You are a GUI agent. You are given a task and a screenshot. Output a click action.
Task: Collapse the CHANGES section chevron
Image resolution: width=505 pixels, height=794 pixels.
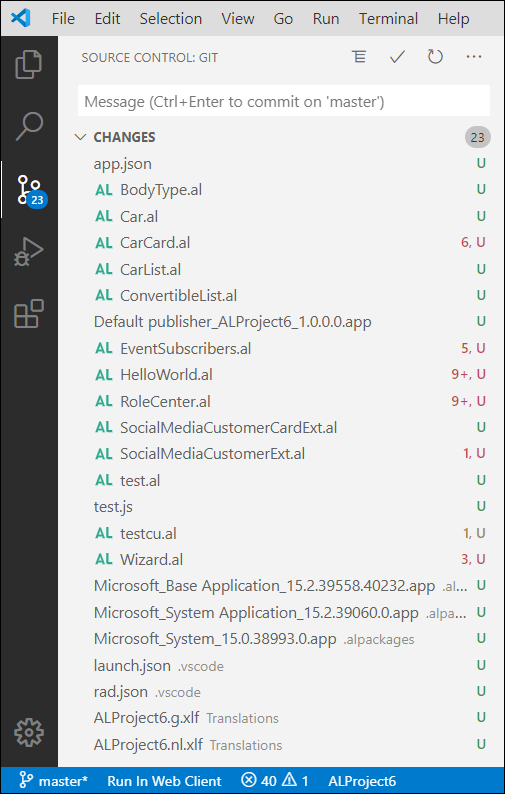click(80, 137)
